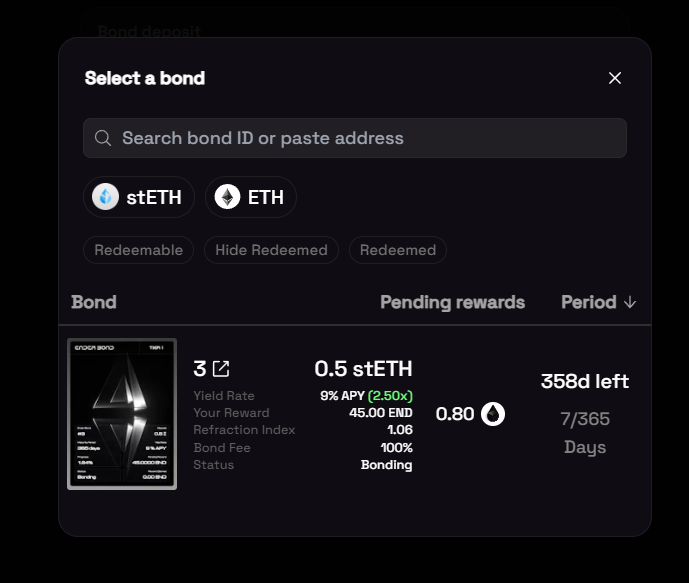The width and height of the screenshot is (689, 583).
Task: Focus the bond ID search field
Action: pyautogui.click(x=355, y=138)
